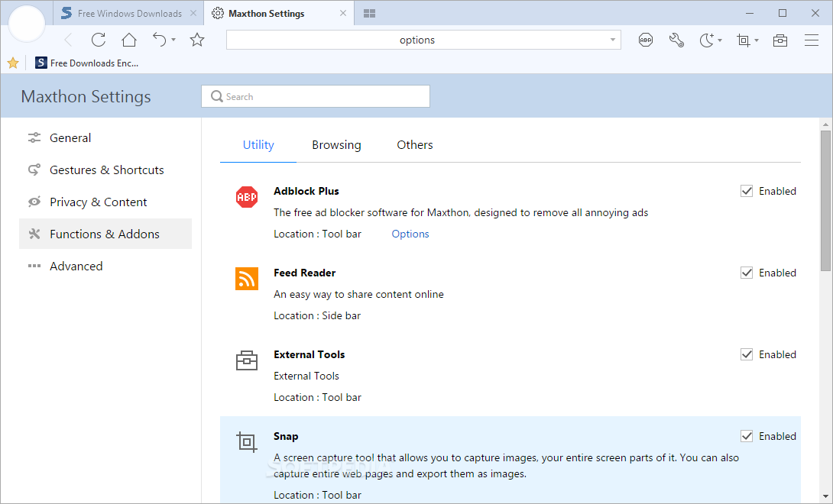Viewport: 833px width, 504px height.
Task: Click the Maxthon Settings page heading
Action: click(86, 97)
